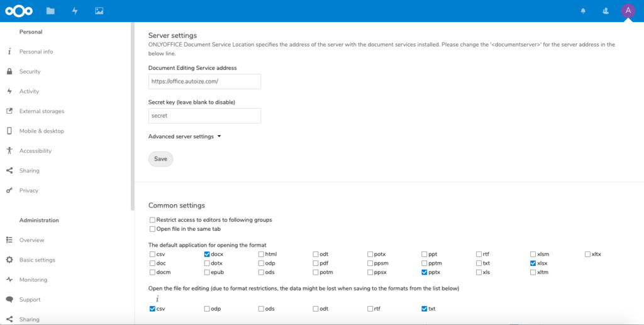The height and width of the screenshot is (325, 644).
Task: Go to Accessibility settings
Action: click(35, 151)
